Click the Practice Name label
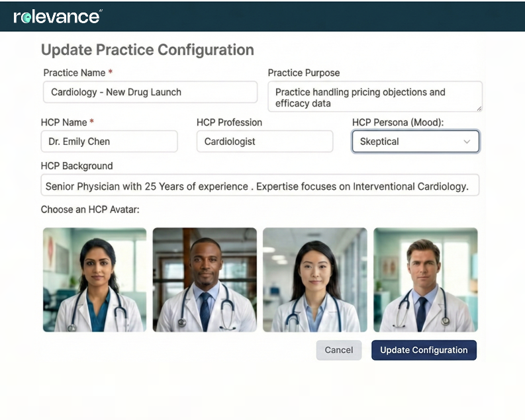The image size is (525, 420). pyautogui.click(x=74, y=73)
